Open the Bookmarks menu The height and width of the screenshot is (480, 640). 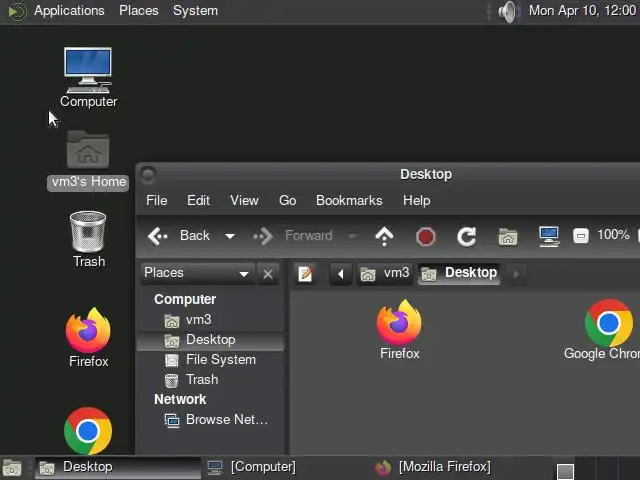click(x=349, y=200)
